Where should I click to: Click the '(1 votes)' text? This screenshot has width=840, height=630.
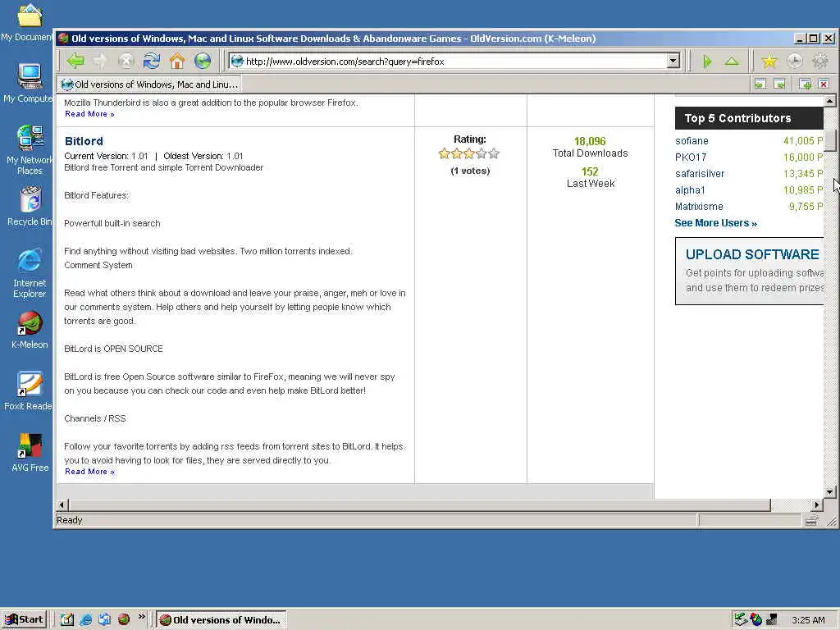(x=470, y=171)
